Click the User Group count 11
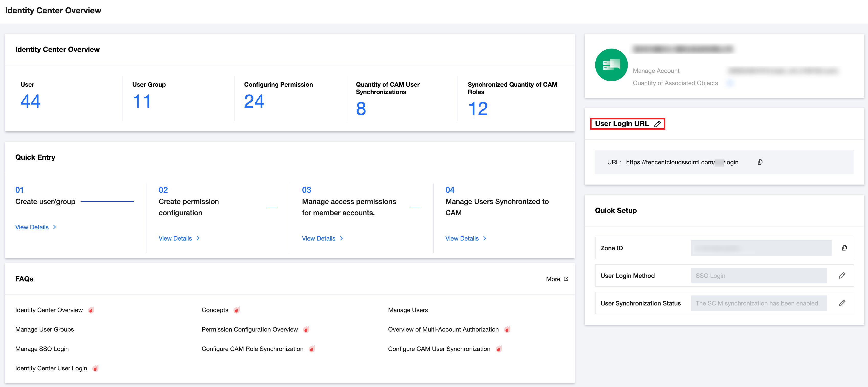 pos(141,101)
